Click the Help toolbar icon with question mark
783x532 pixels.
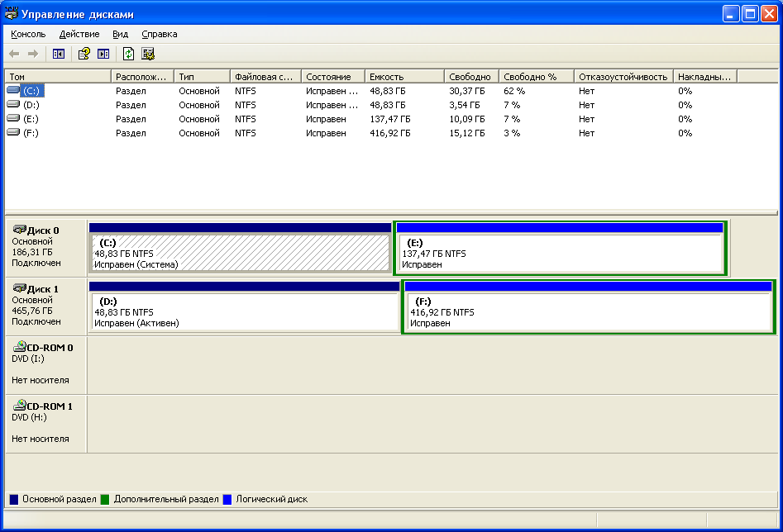click(84, 54)
